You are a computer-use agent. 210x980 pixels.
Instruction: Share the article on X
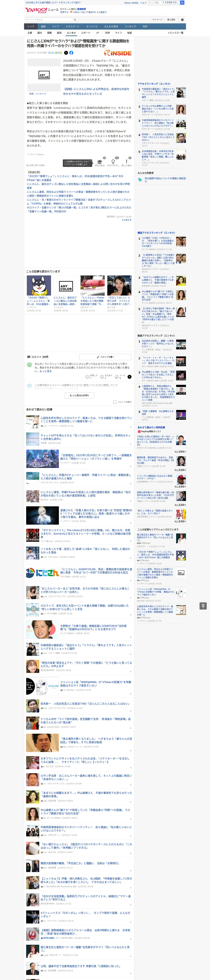click(x=66, y=53)
